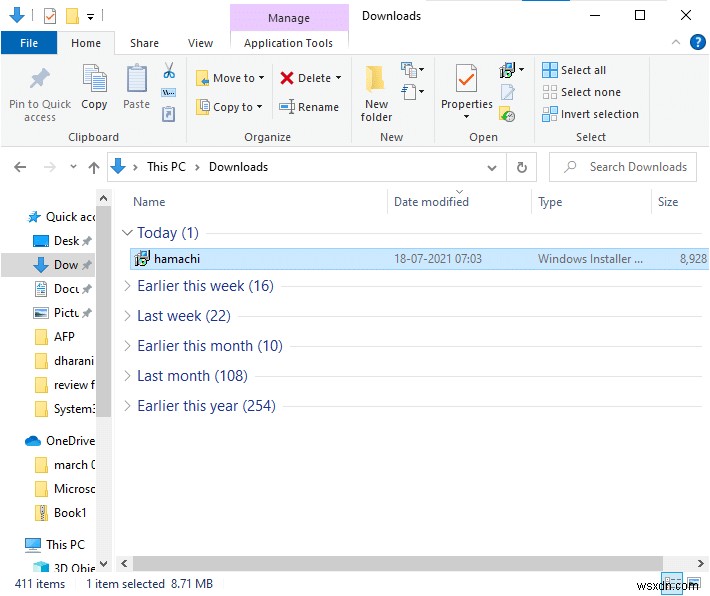710x596 pixels.
Task: Click the Refresh button beside address bar
Action: [522, 167]
